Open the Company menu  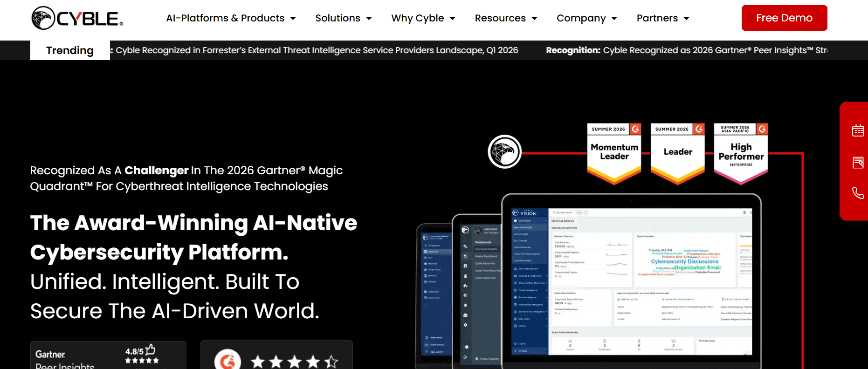pyautogui.click(x=581, y=18)
